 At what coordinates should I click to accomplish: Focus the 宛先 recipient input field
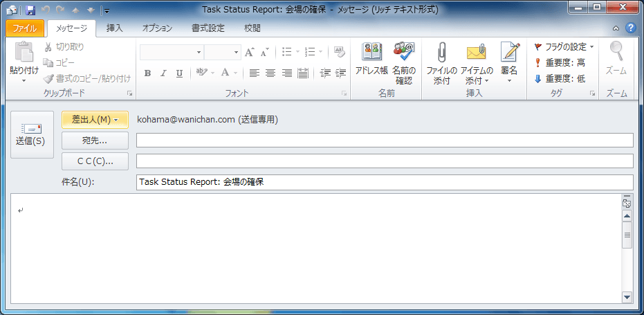pyautogui.click(x=385, y=141)
